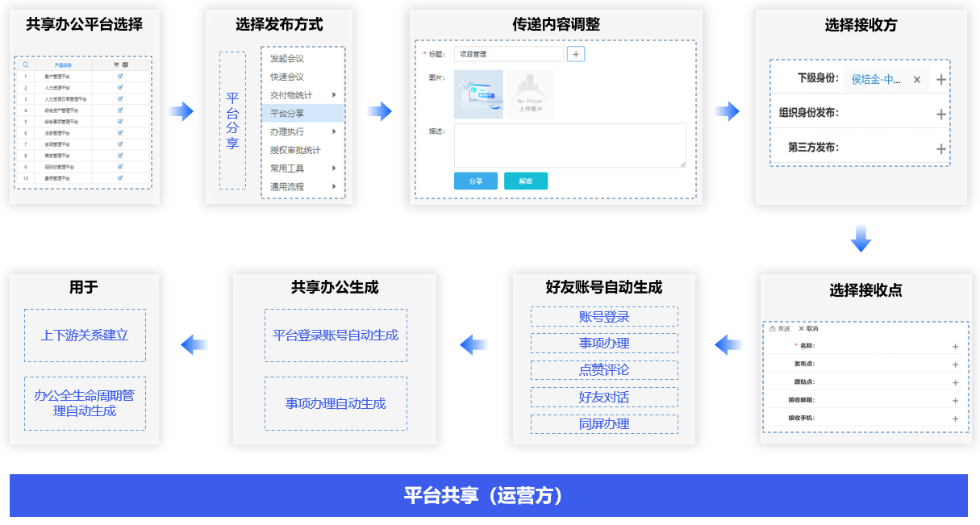
Task: Click the blue 分享 button
Action: pos(476,181)
